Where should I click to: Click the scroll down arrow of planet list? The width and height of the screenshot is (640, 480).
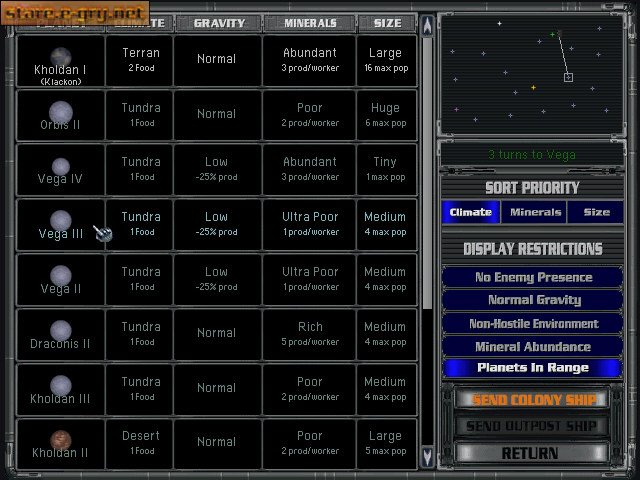427,457
